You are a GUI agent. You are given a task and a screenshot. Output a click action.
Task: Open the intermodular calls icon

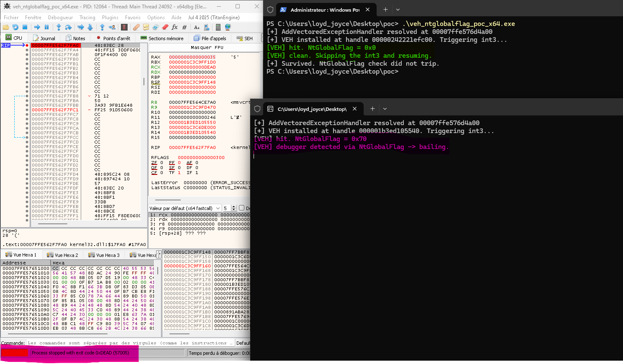(206, 27)
